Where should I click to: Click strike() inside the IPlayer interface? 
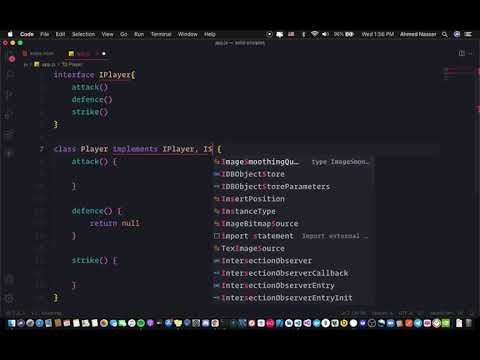[90, 112]
